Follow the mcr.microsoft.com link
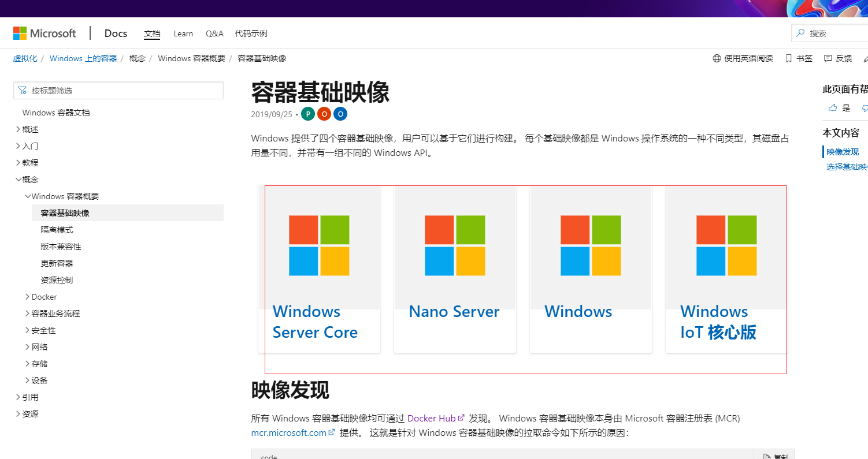 click(293, 432)
